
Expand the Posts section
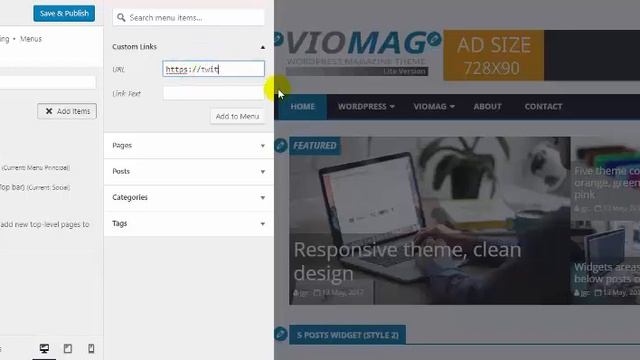coord(189,171)
